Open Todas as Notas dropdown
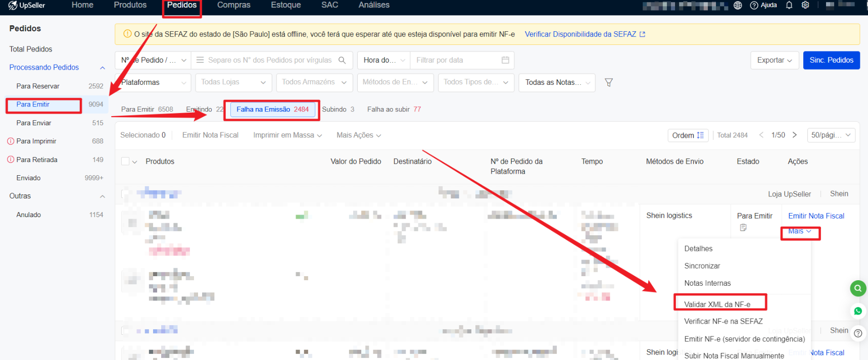The width and height of the screenshot is (868, 360). click(557, 82)
